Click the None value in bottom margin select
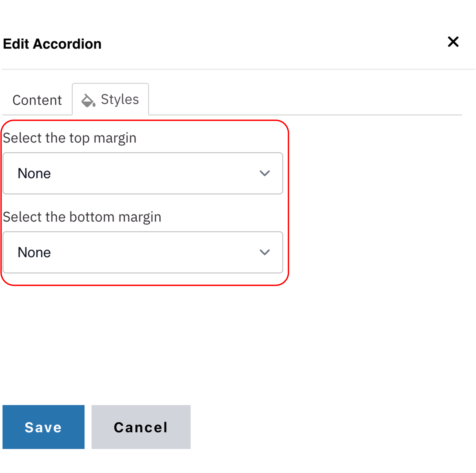Image resolution: width=476 pixels, height=473 pixels. point(34,252)
